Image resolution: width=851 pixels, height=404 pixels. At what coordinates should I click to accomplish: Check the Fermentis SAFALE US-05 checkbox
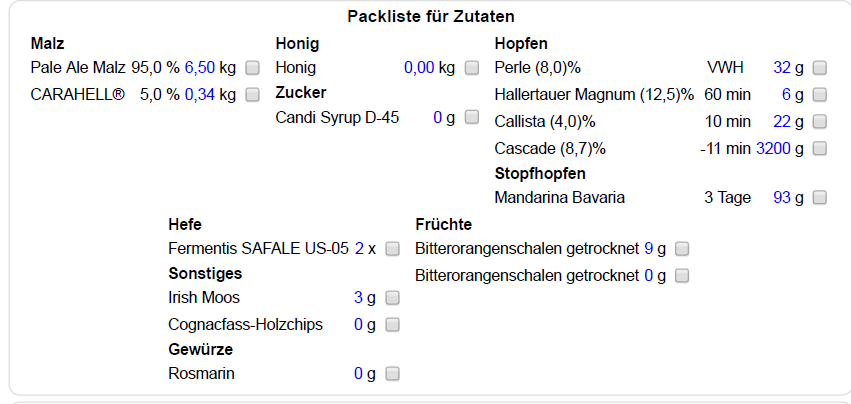(393, 248)
